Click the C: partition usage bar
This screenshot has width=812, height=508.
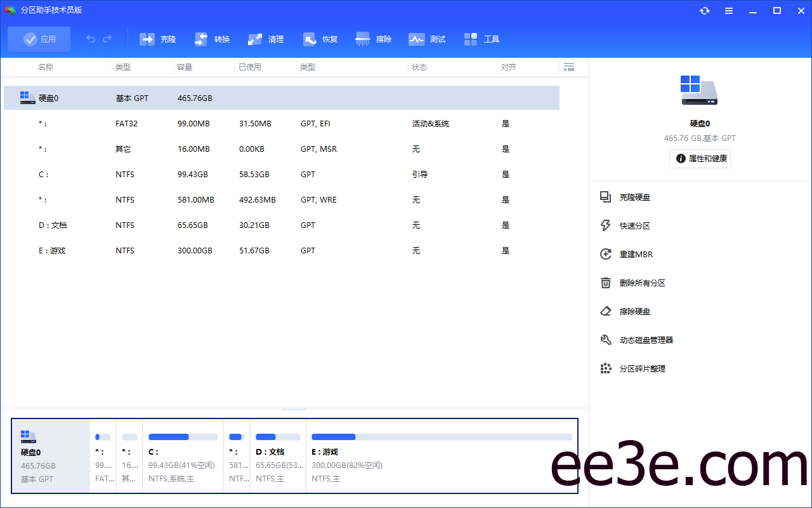point(183,436)
